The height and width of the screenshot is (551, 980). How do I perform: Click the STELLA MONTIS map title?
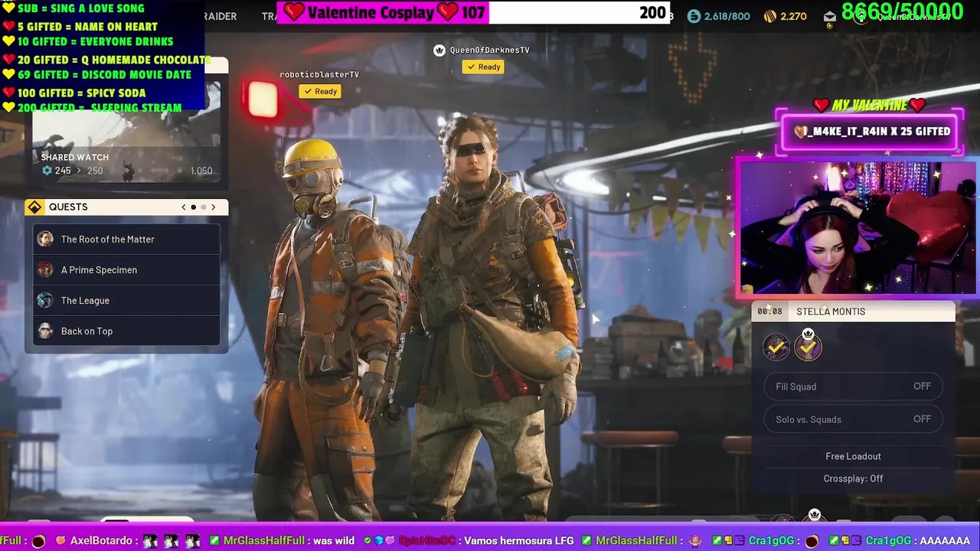[x=831, y=311]
